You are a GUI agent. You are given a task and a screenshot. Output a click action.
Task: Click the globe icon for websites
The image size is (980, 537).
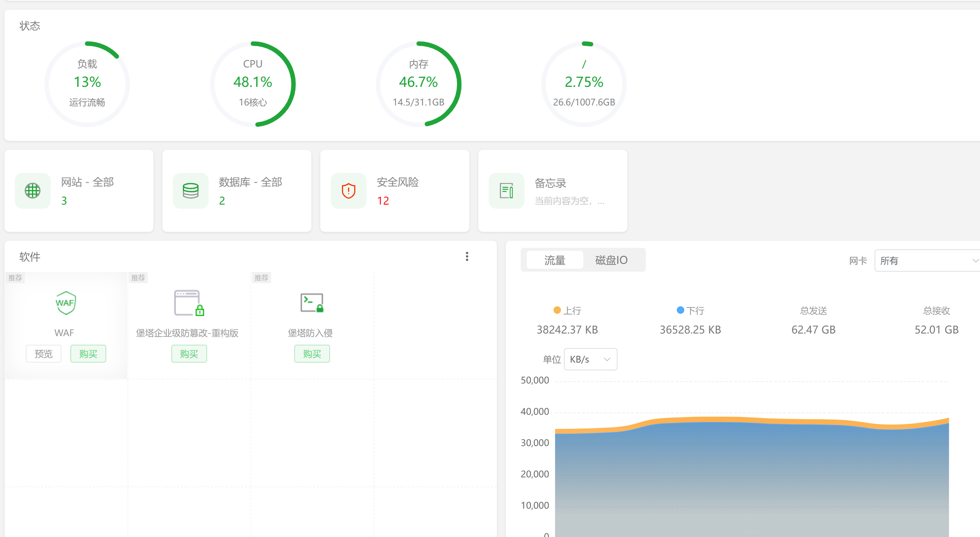coord(33,191)
